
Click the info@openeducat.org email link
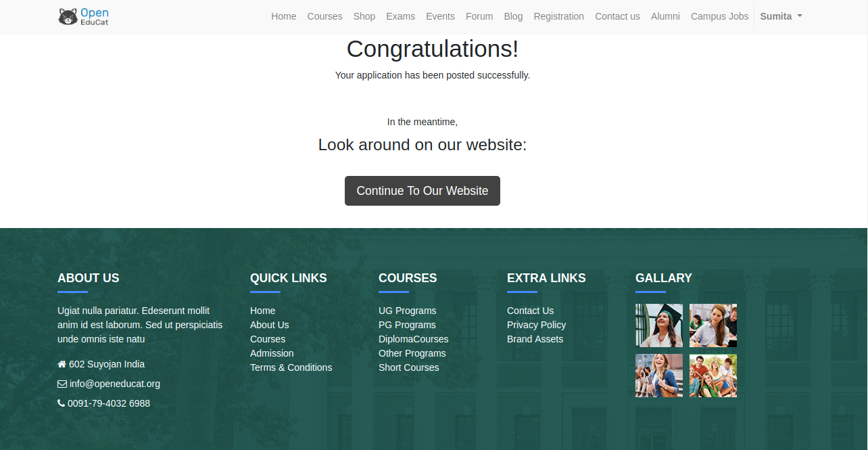pos(115,384)
